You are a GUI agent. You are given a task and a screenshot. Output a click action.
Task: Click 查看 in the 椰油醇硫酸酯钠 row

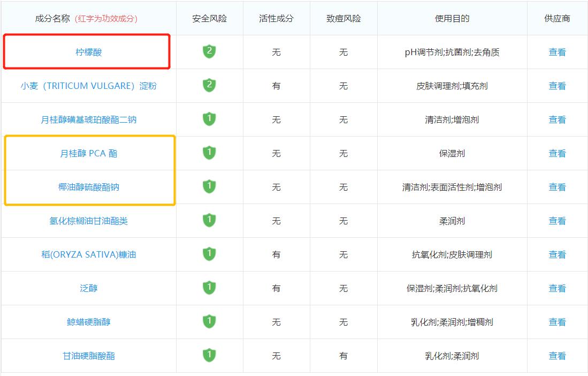[558, 187]
